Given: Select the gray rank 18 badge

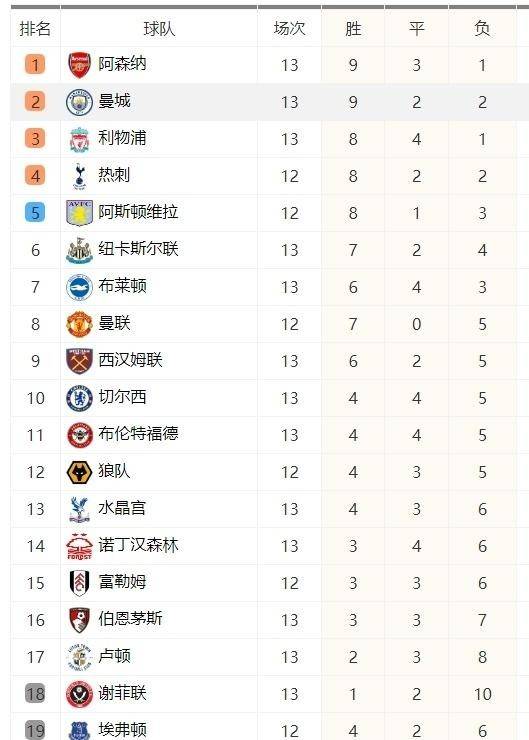Looking at the screenshot, I should [x=35, y=694].
